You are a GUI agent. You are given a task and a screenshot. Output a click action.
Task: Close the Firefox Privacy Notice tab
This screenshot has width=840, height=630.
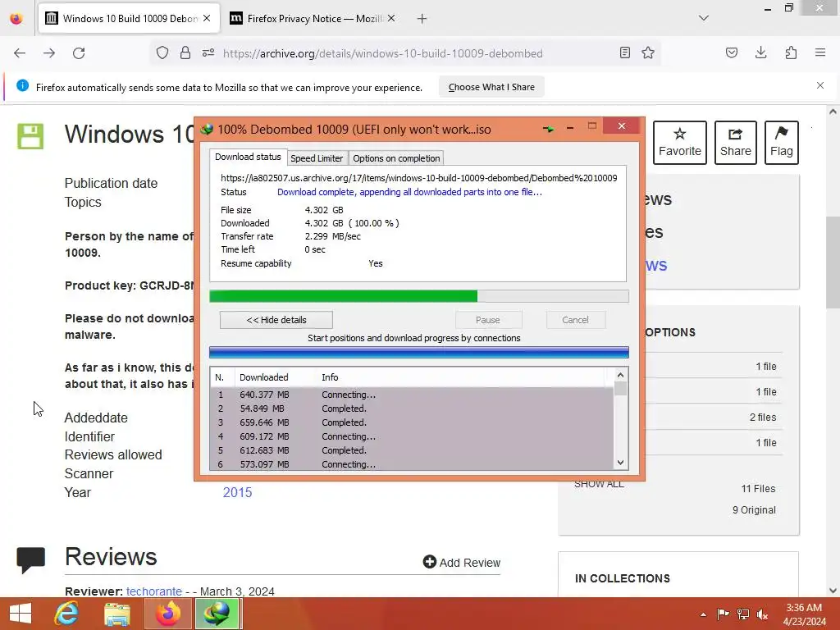391,18
